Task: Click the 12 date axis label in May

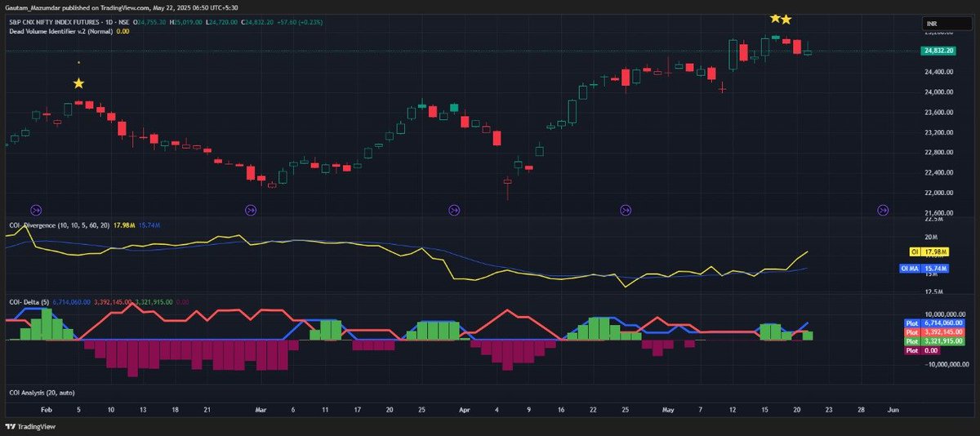Action: tap(733, 409)
